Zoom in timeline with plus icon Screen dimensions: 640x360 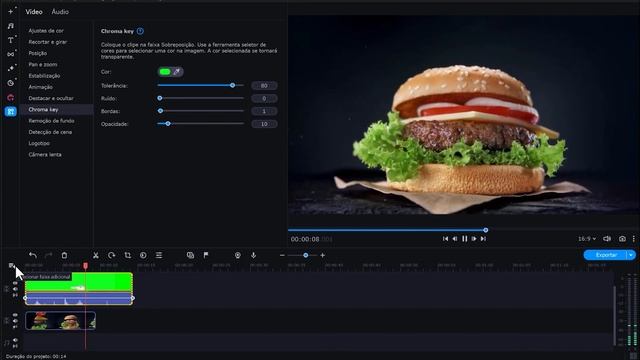coord(322,255)
